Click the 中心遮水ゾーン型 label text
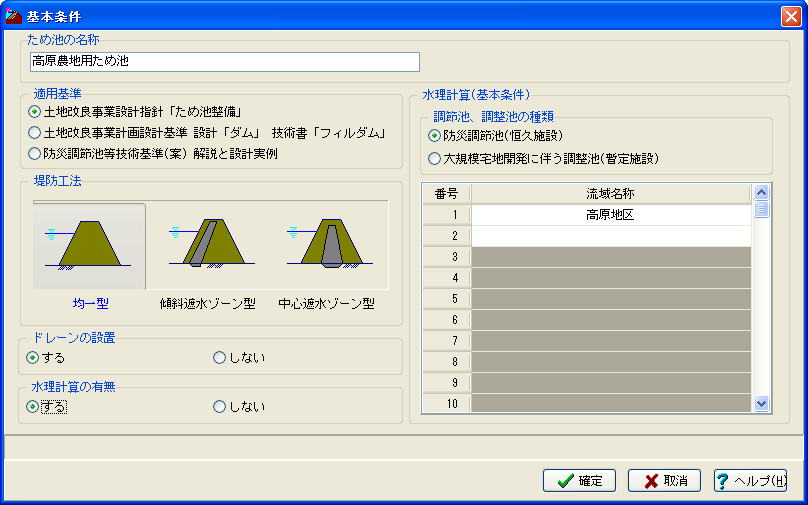This screenshot has width=808, height=505. [327, 304]
